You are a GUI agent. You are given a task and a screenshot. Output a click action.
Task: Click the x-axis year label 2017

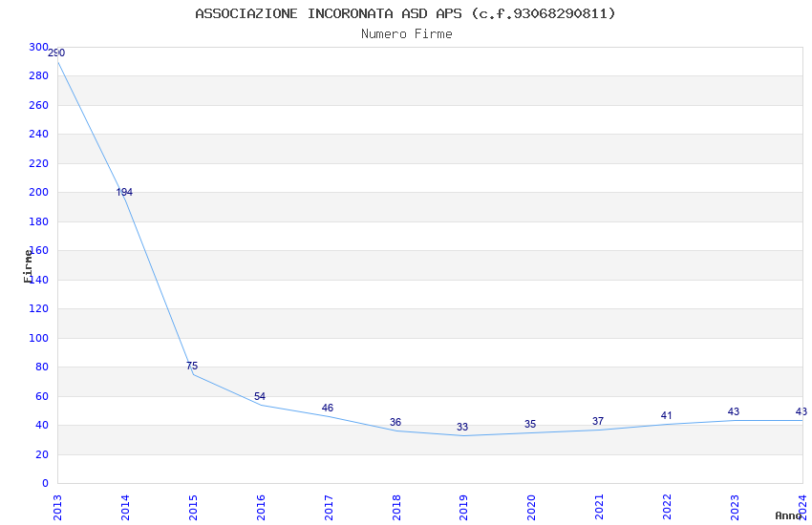329,508
